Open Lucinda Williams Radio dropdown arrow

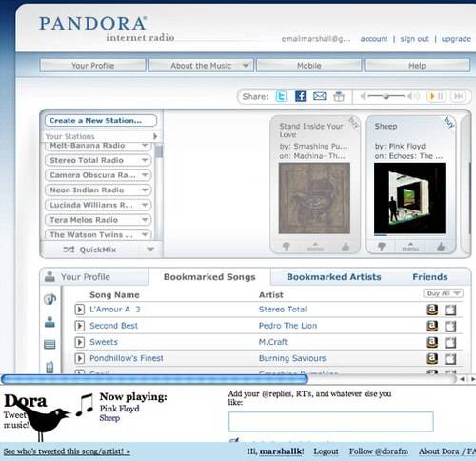click(x=145, y=205)
